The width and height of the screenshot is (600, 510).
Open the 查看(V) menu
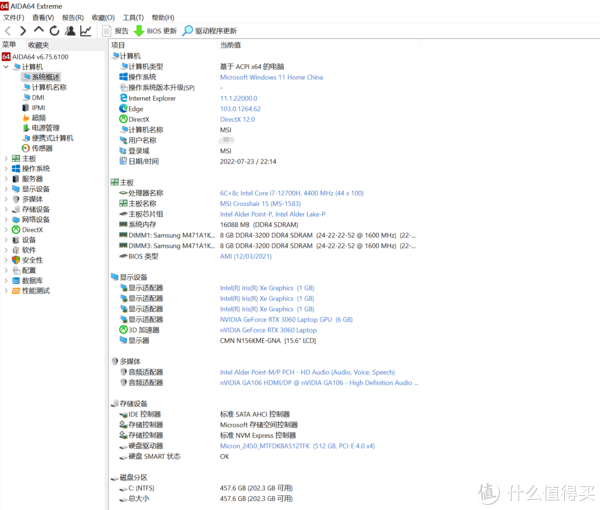(x=43, y=18)
